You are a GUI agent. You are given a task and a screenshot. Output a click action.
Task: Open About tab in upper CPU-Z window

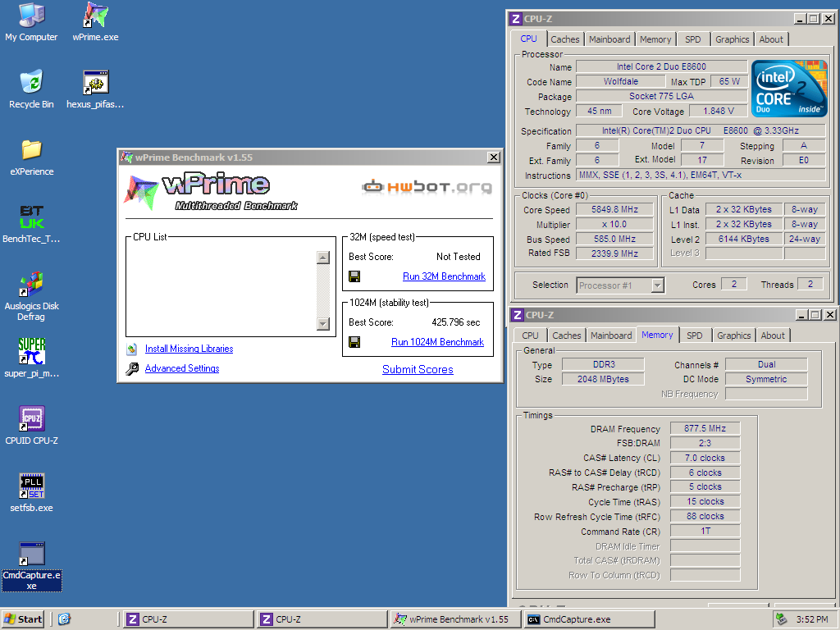(x=771, y=39)
